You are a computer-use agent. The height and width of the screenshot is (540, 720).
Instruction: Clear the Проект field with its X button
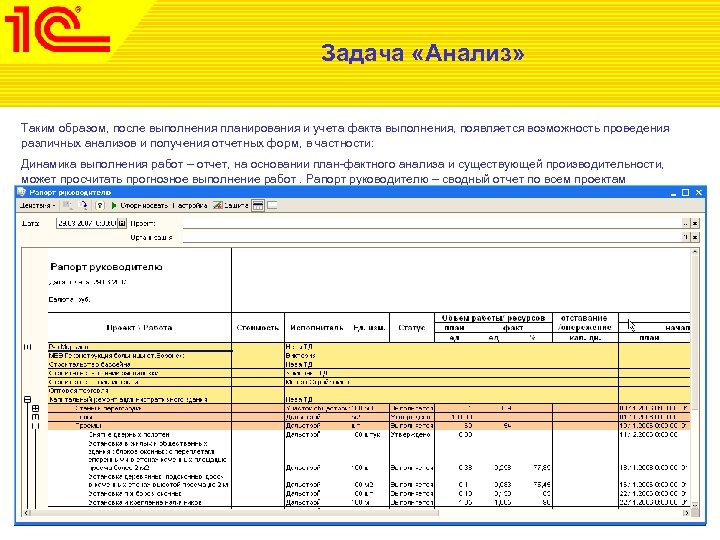click(x=695, y=224)
